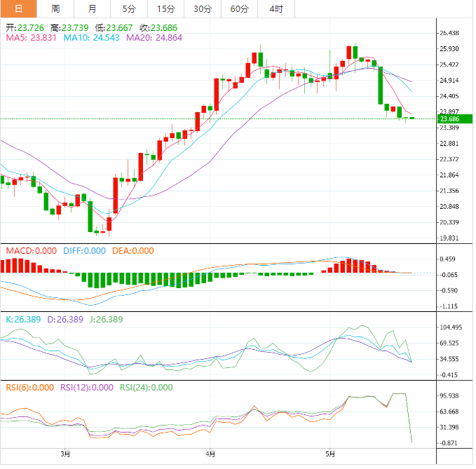Screen dimensions: 476x469
Task: Switch to the 月 monthly tab
Action: 93,9
